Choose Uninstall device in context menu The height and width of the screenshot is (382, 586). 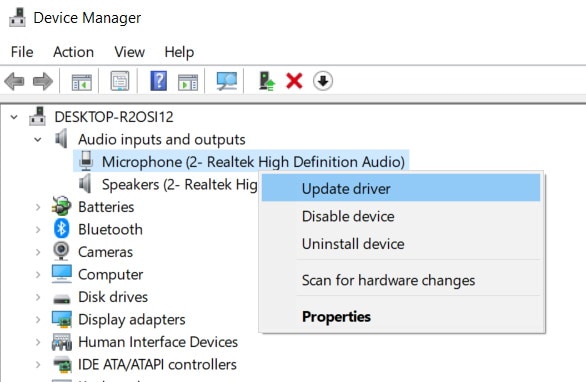pyautogui.click(x=401, y=244)
